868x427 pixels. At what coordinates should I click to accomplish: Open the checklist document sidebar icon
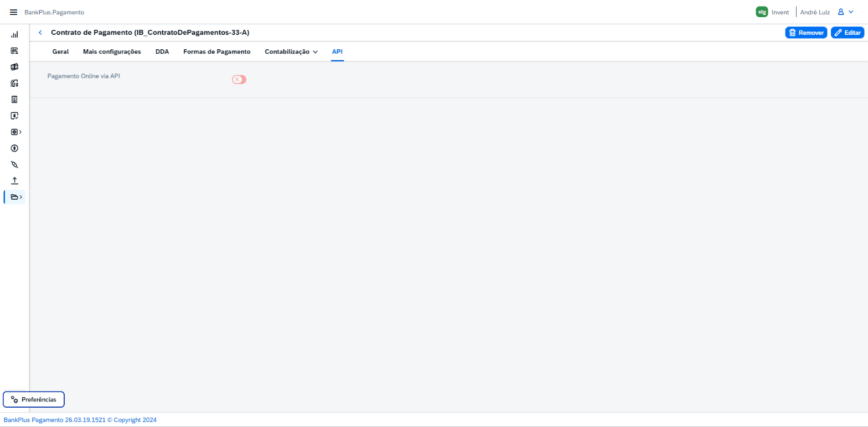[14, 100]
